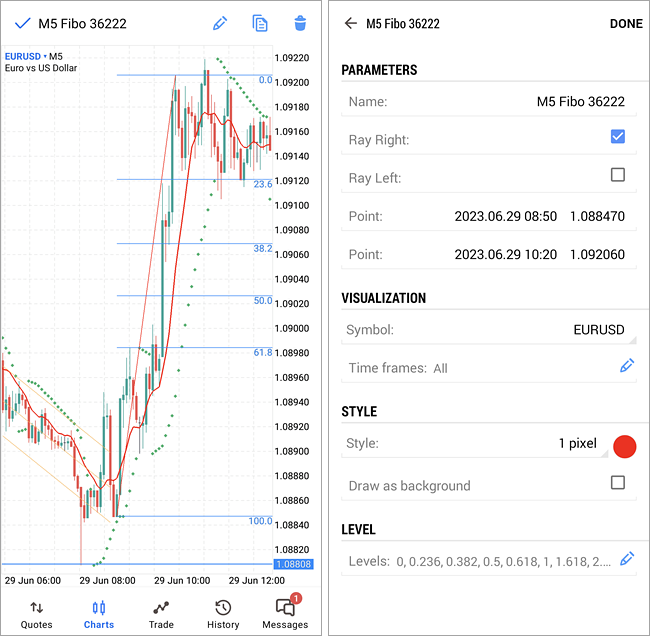Uncheck the Ray Right checkbox
650x636 pixels.
click(617, 137)
